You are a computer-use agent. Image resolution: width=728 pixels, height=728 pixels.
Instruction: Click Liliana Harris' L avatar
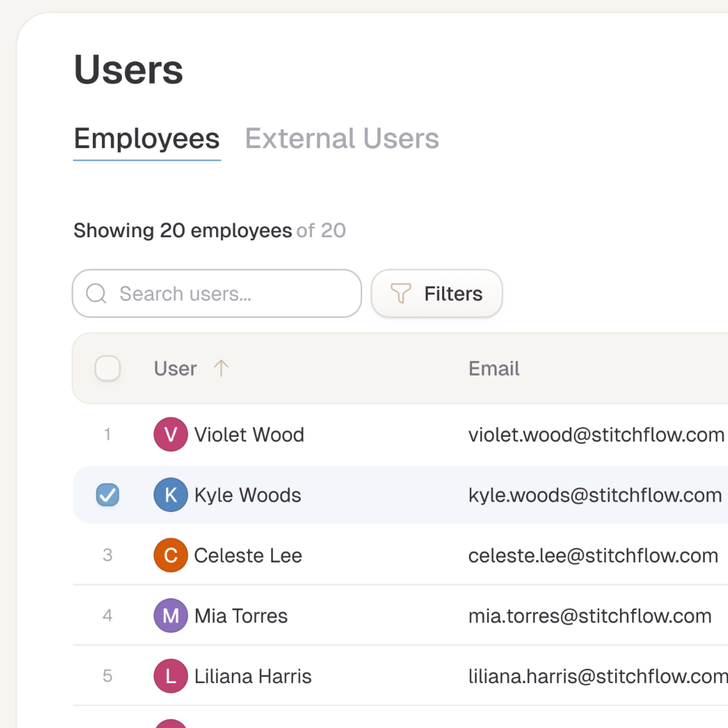pyautogui.click(x=171, y=676)
